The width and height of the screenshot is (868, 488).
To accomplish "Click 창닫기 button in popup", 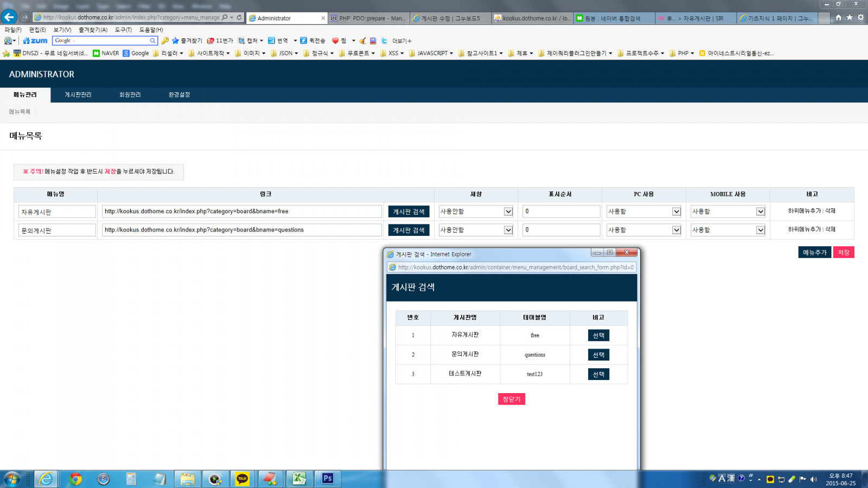I will click(512, 399).
